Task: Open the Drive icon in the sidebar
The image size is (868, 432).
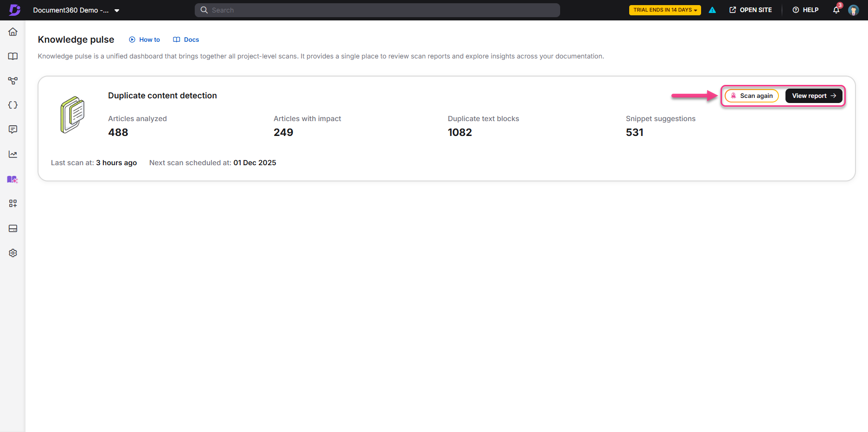Action: (13, 228)
